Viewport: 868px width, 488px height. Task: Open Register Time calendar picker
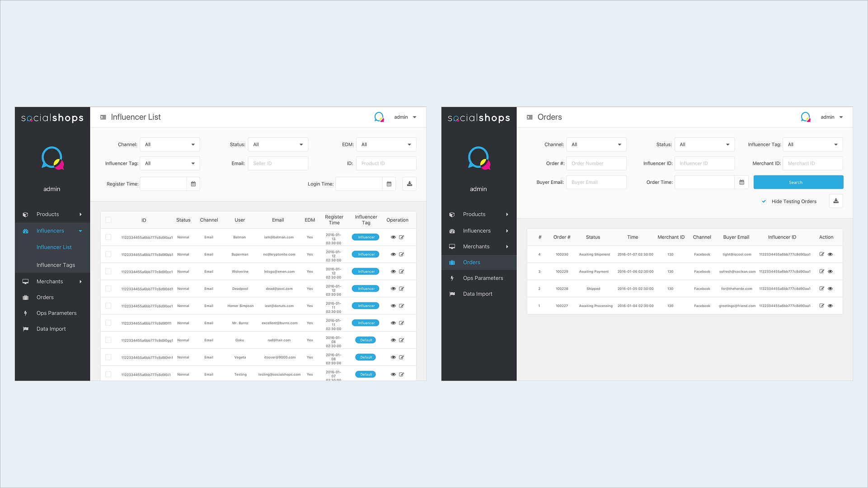[193, 184]
